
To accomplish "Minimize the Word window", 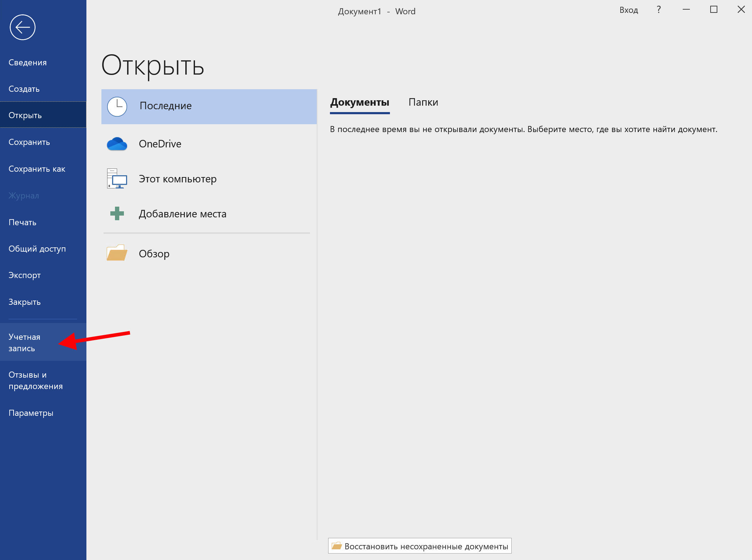I will (686, 10).
